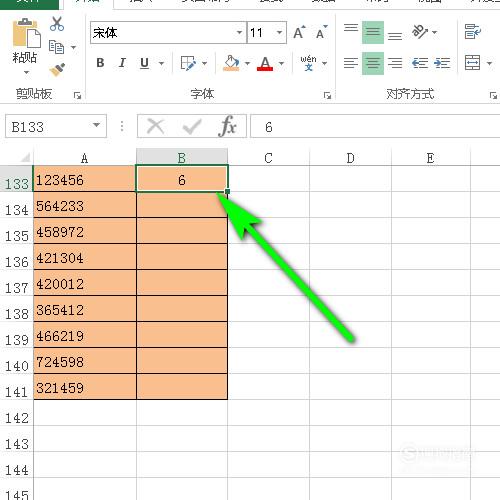This screenshot has height=500, width=500.
Task: Select column B header
Action: pos(182,157)
